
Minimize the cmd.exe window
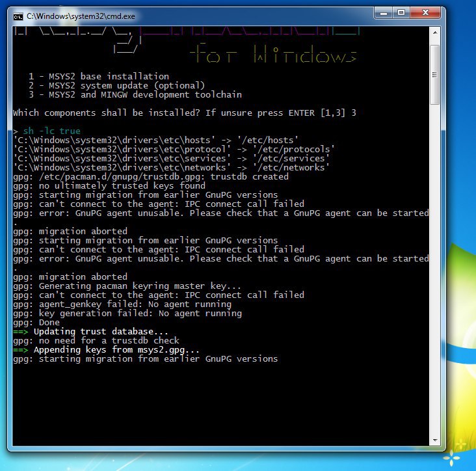click(x=384, y=13)
